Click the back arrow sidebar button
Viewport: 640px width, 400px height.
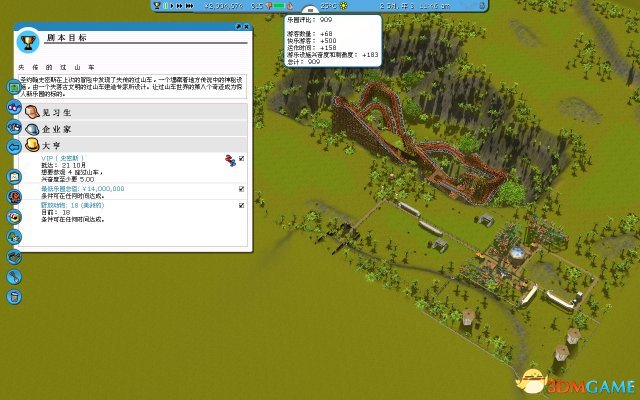click(x=14, y=146)
